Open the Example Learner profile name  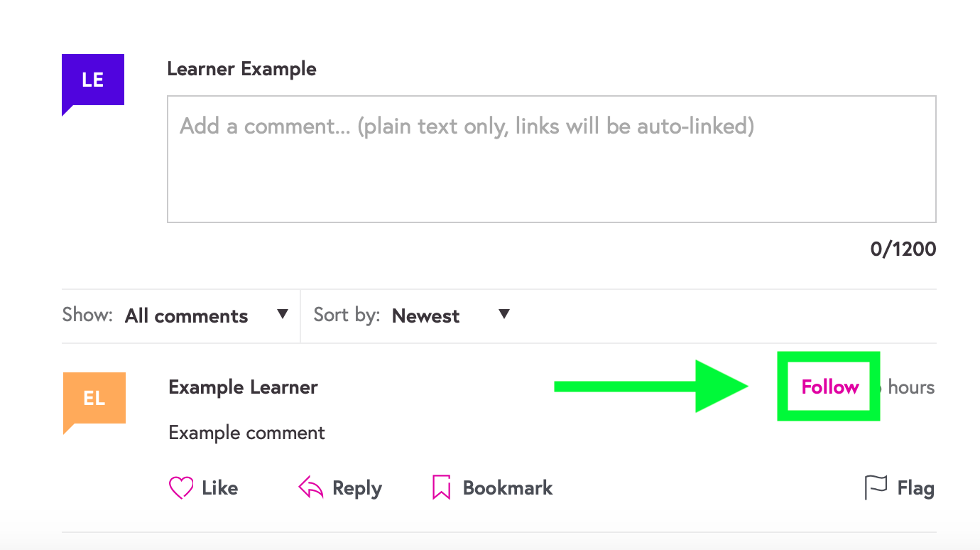(243, 387)
